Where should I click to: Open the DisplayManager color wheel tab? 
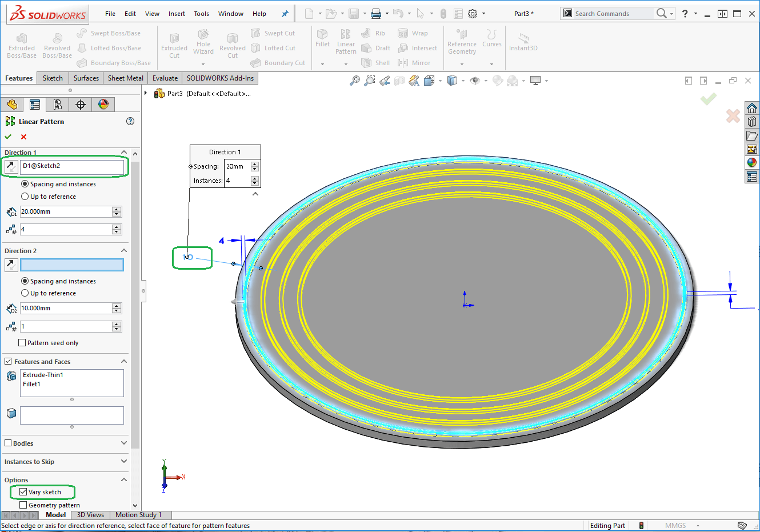coord(103,105)
